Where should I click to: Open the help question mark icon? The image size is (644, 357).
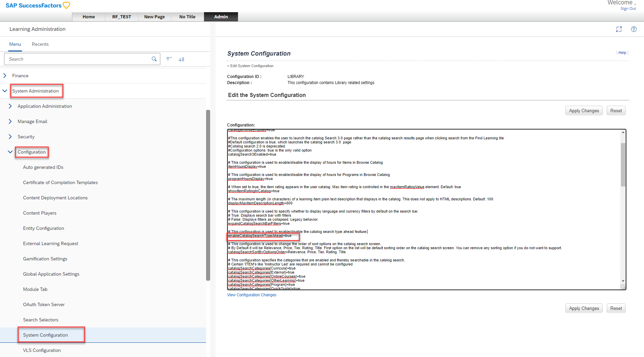(x=634, y=29)
